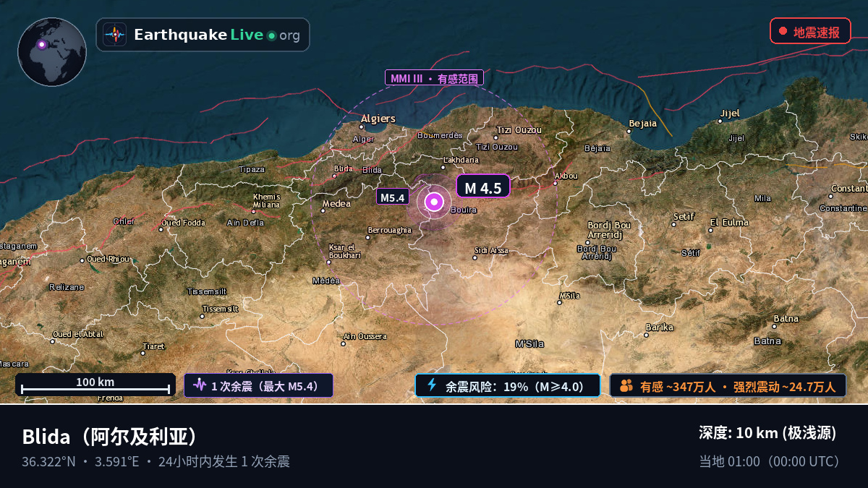The image size is (868, 488).
Task: Click the Relizane city label
Action: (67, 287)
